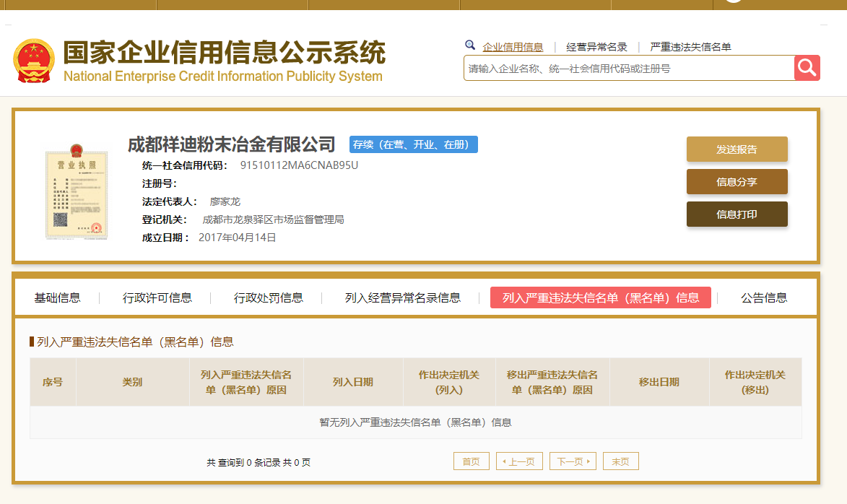Click the search input field
847x504 pixels.
click(630, 68)
